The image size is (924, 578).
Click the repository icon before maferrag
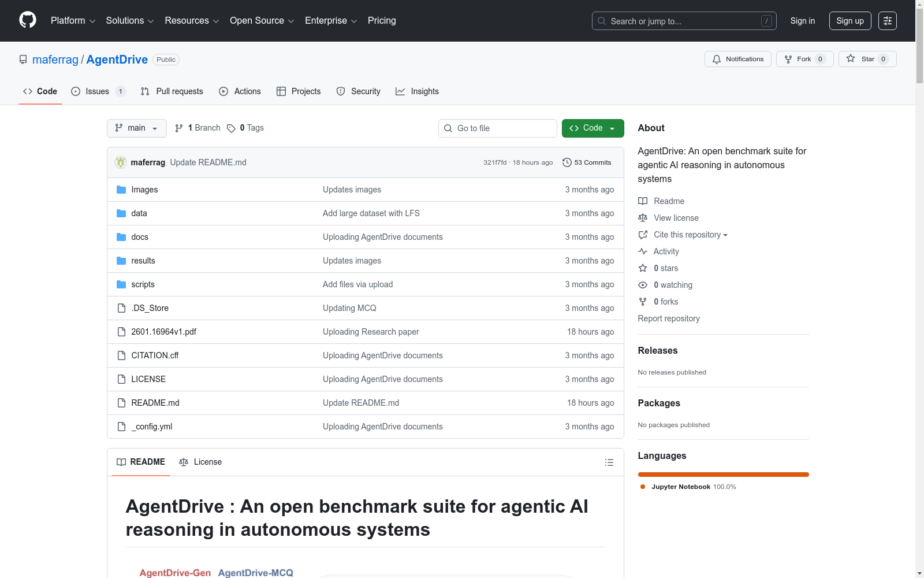23,60
